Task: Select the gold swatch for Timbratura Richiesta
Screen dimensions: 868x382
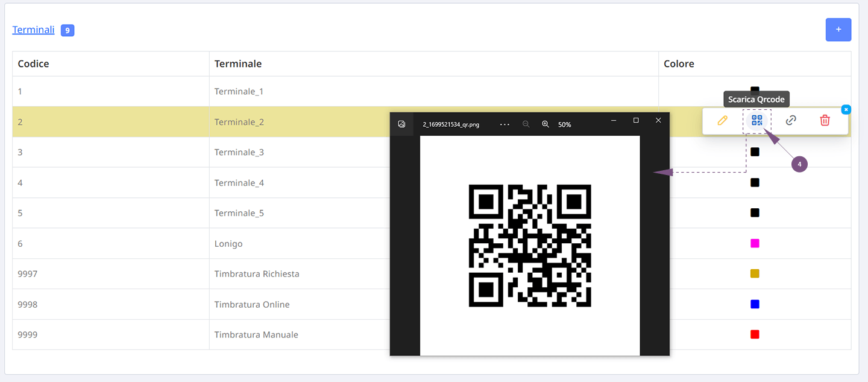Action: pyautogui.click(x=755, y=273)
